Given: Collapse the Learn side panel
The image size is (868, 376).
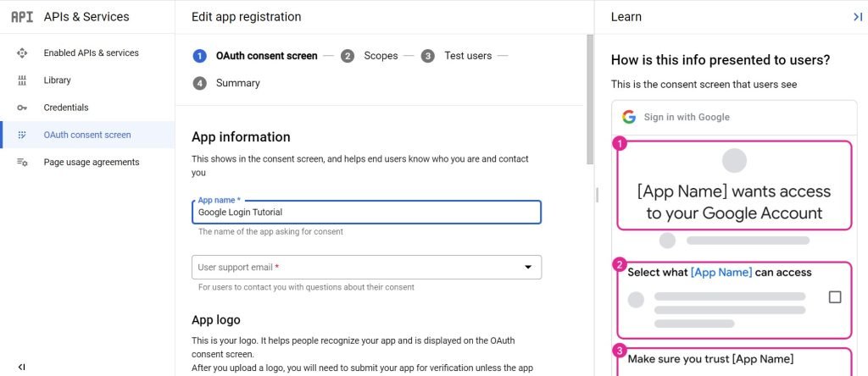Looking at the screenshot, I should 857,17.
